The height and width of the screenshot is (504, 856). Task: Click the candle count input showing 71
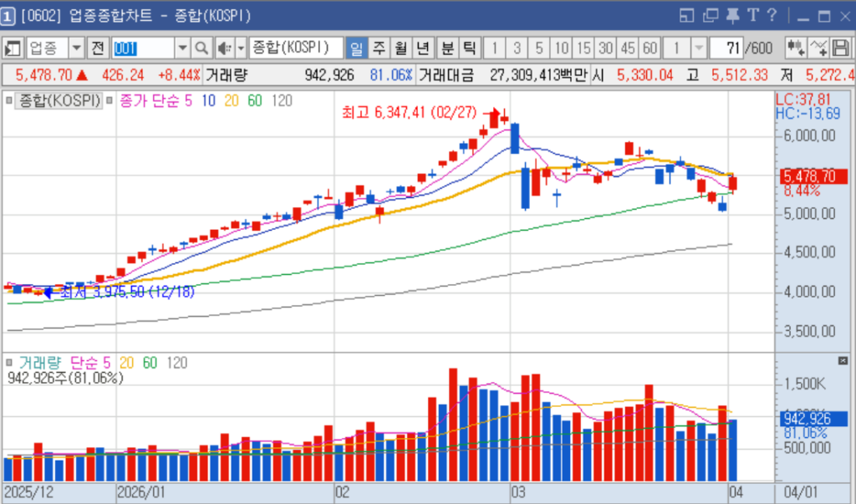pos(726,48)
